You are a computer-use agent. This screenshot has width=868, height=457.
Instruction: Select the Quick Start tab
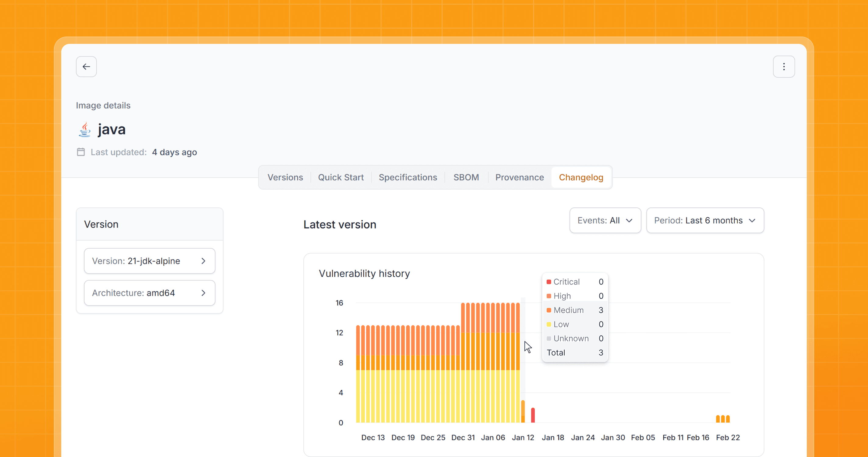click(x=341, y=177)
